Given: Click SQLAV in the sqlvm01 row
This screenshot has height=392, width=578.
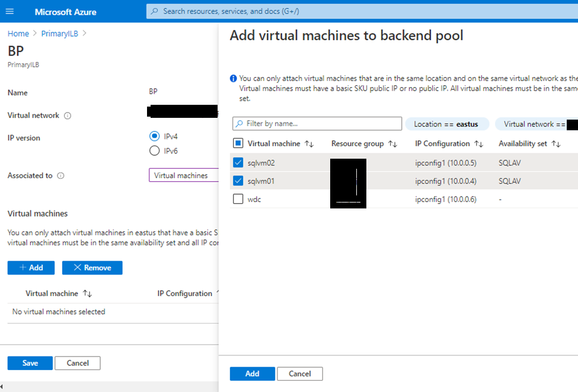Looking at the screenshot, I should (510, 181).
